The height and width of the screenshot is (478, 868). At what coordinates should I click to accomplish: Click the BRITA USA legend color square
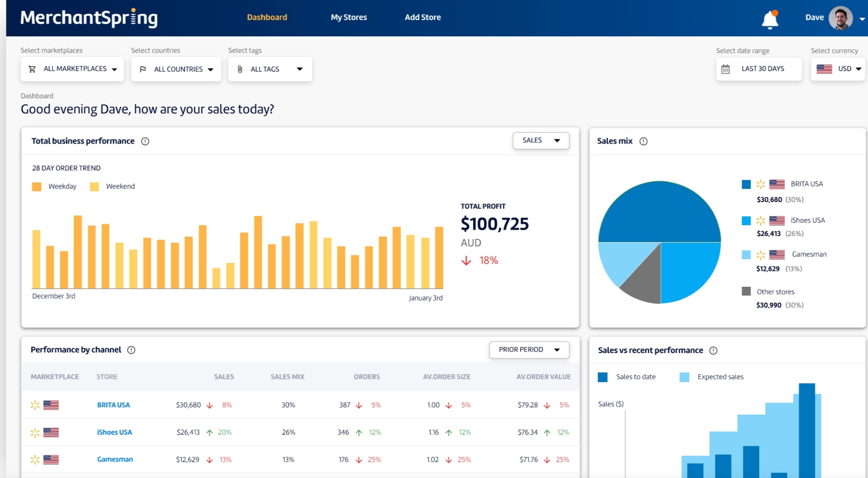746,184
